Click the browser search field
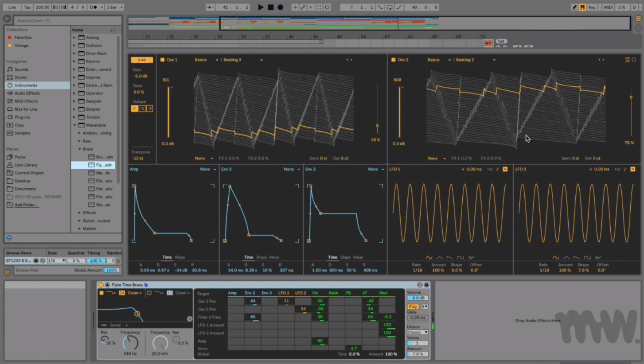Image resolution: width=644 pixels, height=364 pixels. [x=66, y=20]
